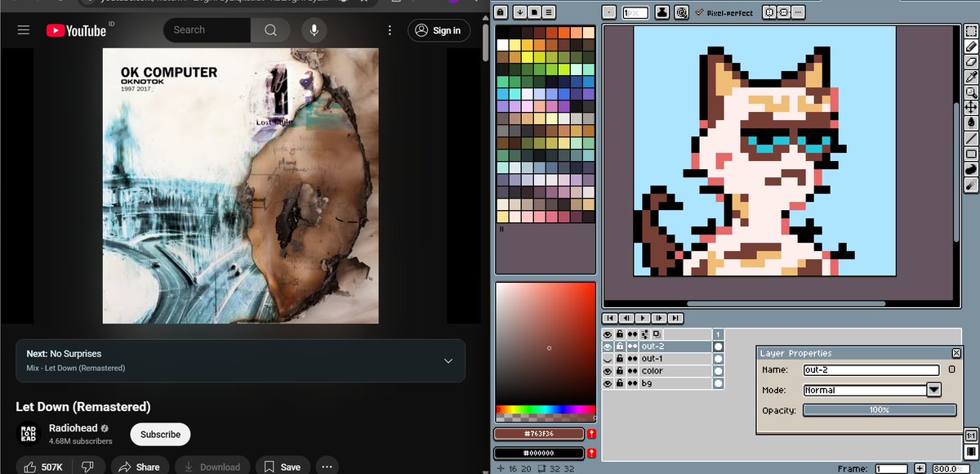
Task: Click the plus button next to Frame
Action: pos(920,468)
